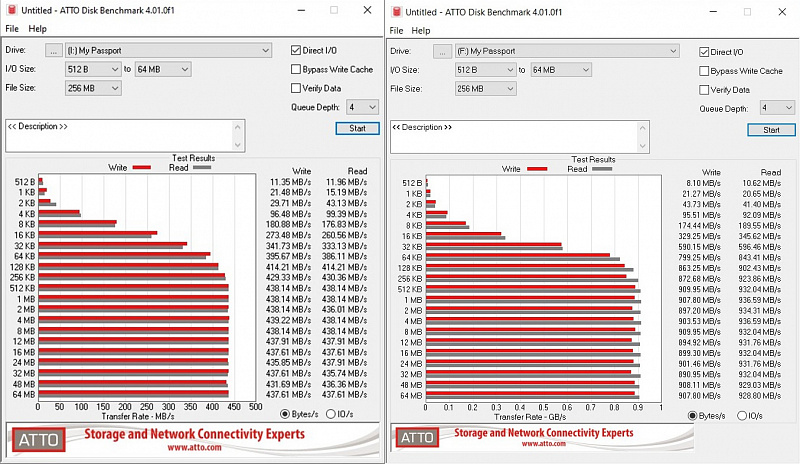
Task: Click the ATTO logo in right window banner
Action: [x=417, y=437]
